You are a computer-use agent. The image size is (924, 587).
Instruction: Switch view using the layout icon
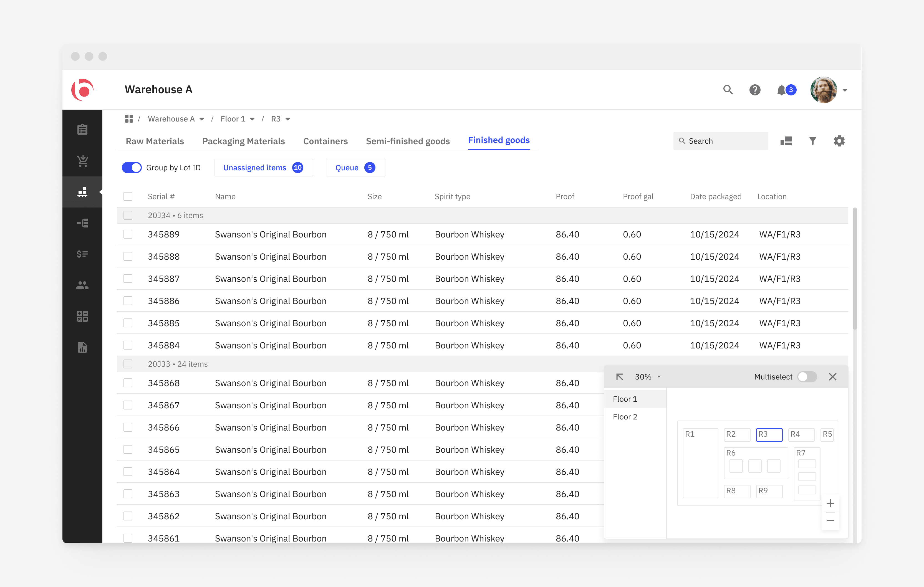click(x=786, y=141)
